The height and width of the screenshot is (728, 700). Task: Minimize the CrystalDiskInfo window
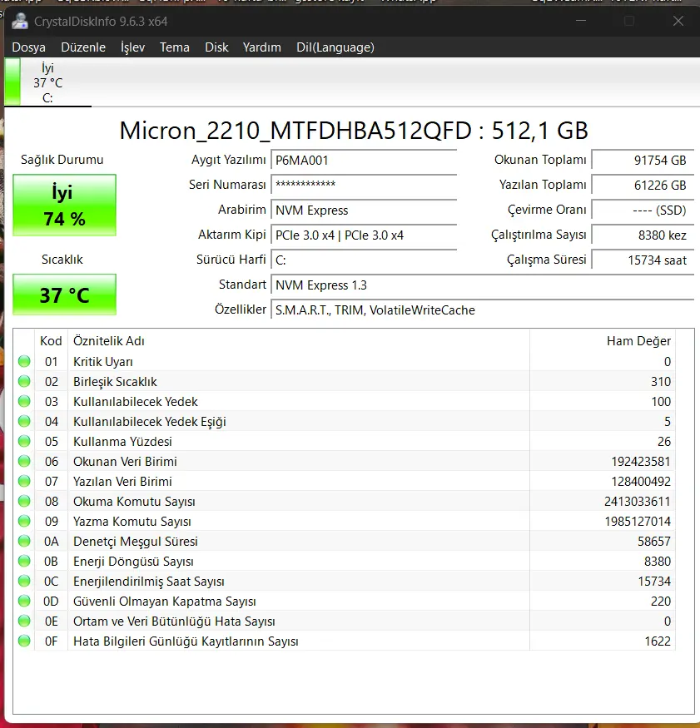pyautogui.click(x=581, y=21)
